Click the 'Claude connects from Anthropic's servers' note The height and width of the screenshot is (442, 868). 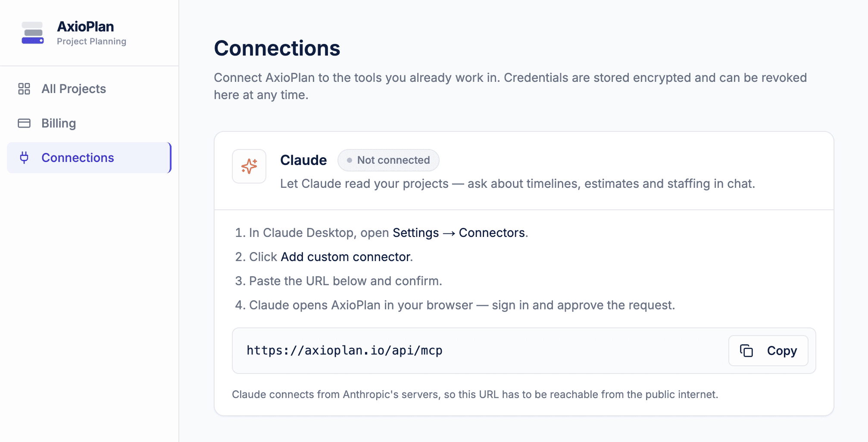pyautogui.click(x=475, y=395)
